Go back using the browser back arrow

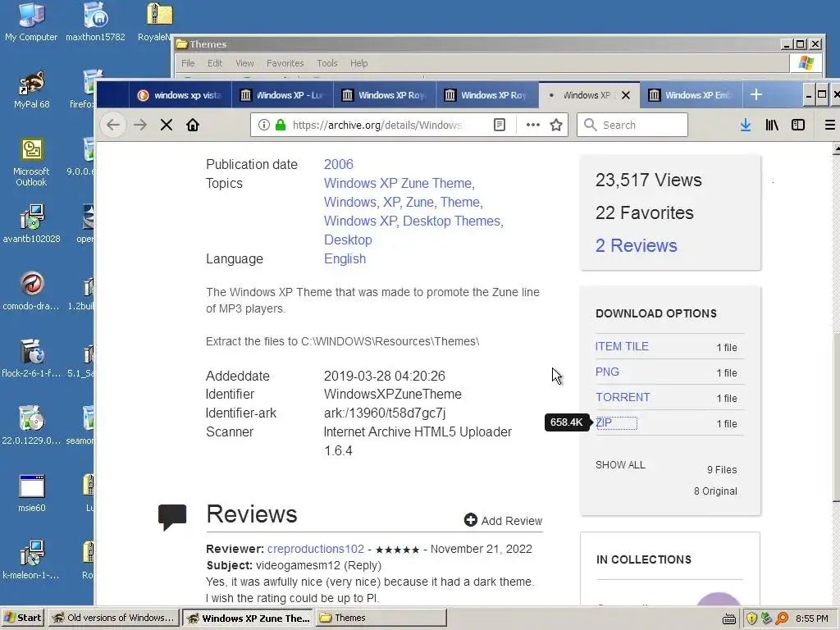113,125
